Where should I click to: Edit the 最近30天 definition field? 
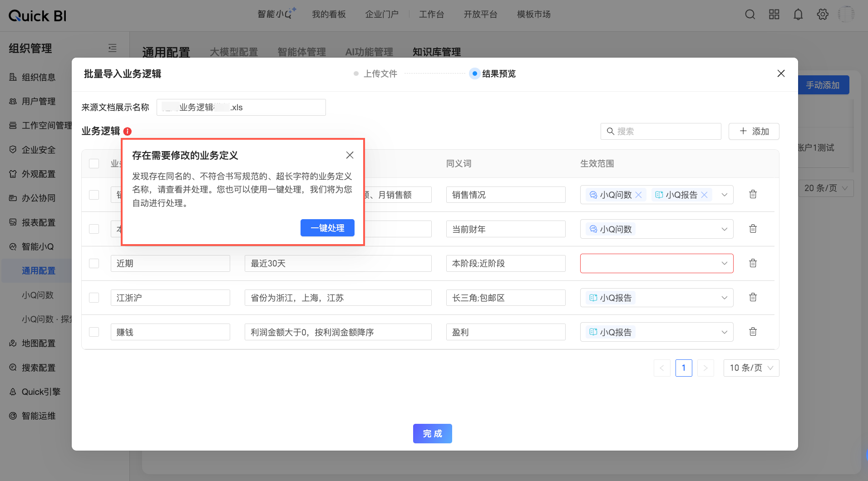click(338, 263)
